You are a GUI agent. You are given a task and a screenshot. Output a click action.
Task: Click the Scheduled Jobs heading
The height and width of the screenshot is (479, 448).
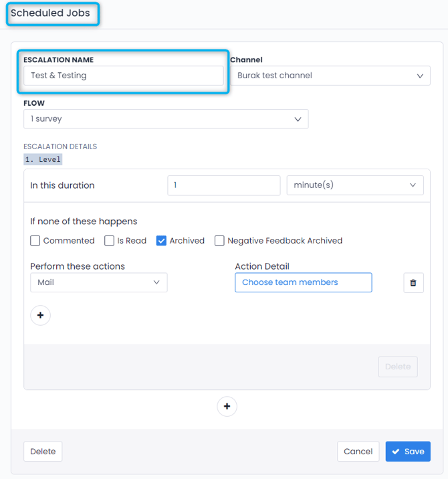pos(50,13)
